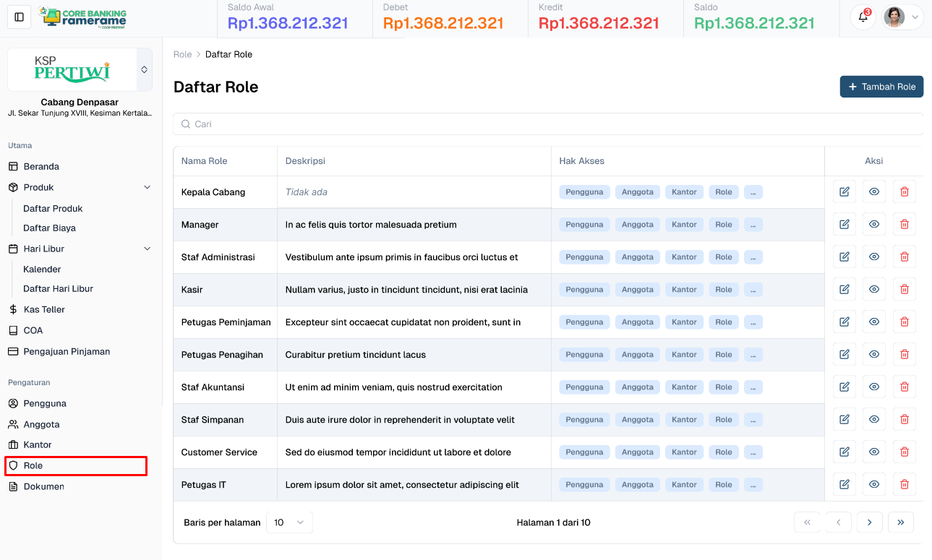
Task: Open the notifications bell
Action: (863, 16)
